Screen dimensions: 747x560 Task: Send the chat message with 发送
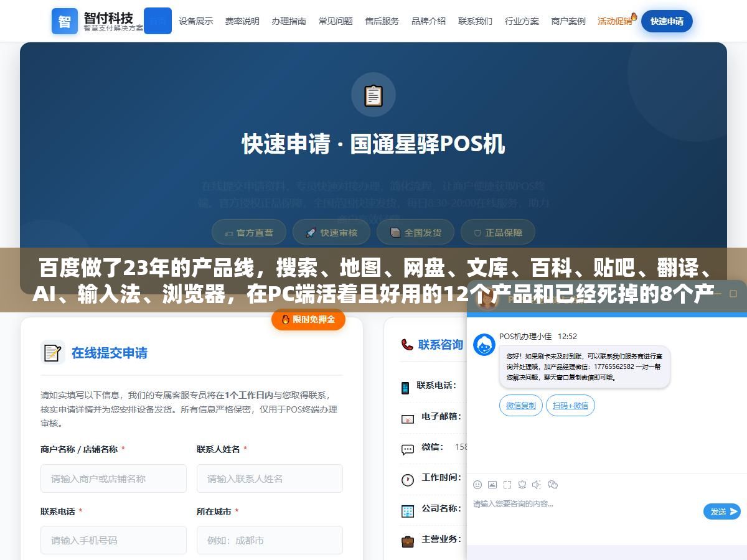(x=722, y=511)
